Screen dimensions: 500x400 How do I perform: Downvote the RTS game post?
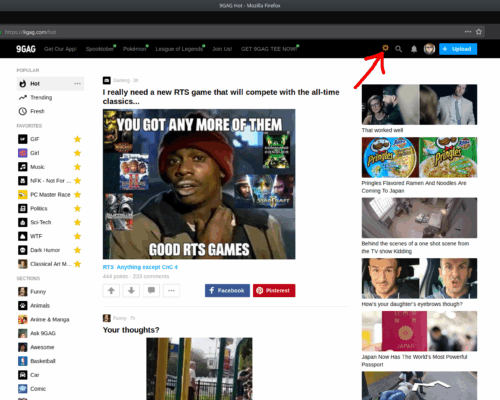[x=131, y=291]
